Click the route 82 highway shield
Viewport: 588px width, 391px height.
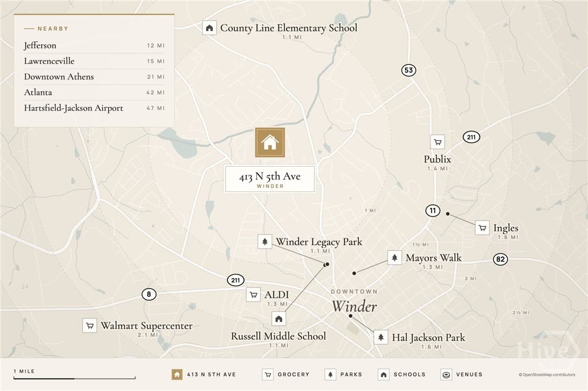coord(500,259)
